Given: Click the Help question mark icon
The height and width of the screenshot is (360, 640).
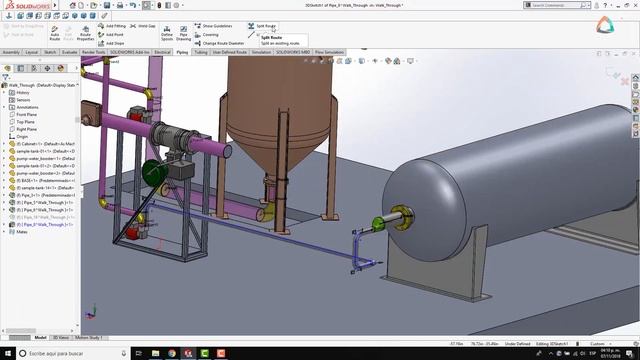Looking at the screenshot, I should tap(605, 5).
